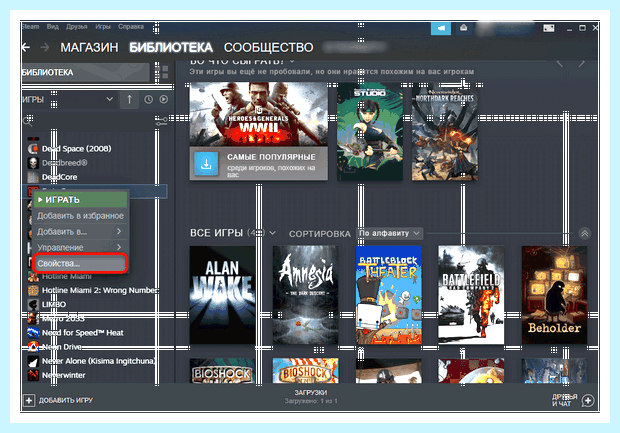Click the Need for Speed Heat icon
Screen dimensions: 620x433
tap(33, 333)
